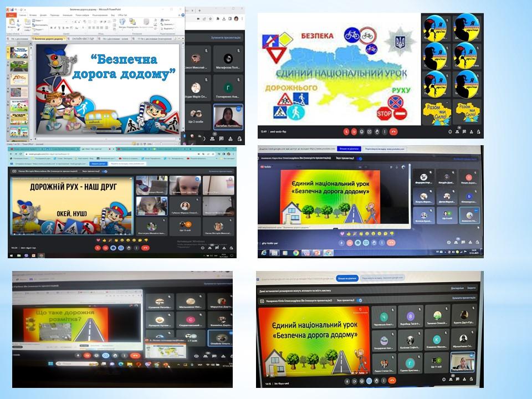532x399 pixels.
Task: Open Вставка ribbon tab in PowerPoint
Action: click(33, 16)
